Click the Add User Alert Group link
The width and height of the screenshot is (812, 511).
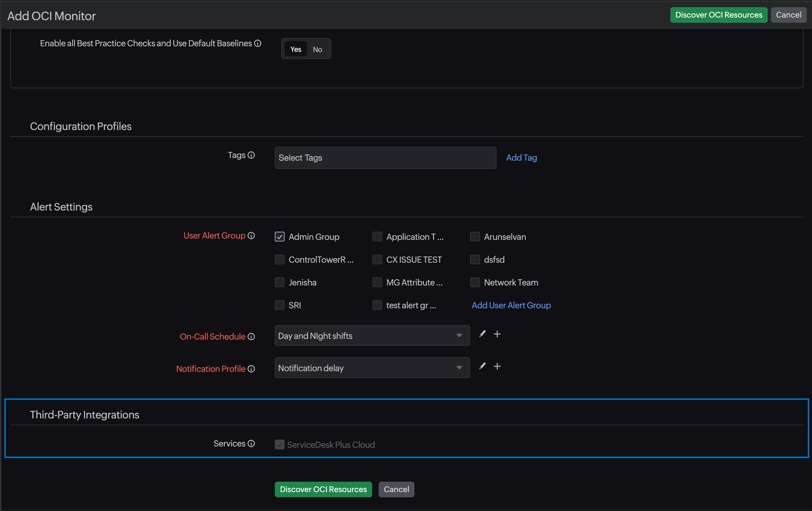(x=511, y=305)
